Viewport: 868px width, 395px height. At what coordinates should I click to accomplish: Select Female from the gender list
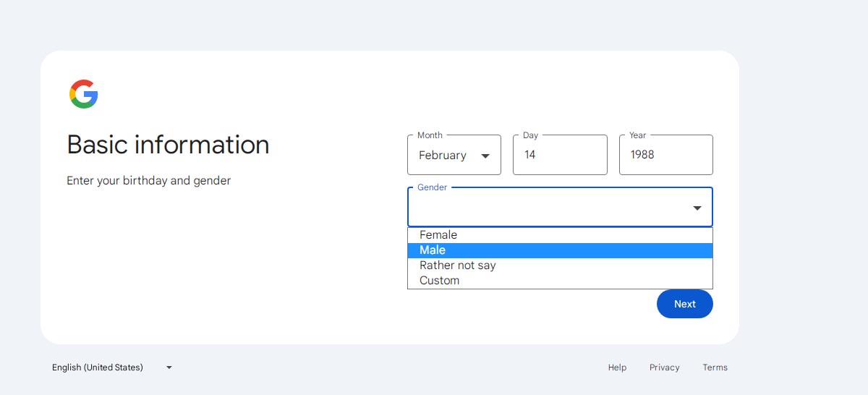click(560, 235)
